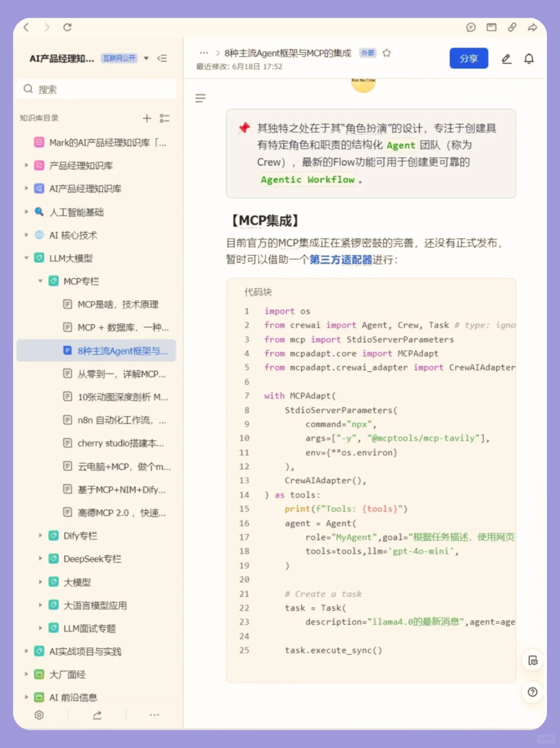560x748 pixels.
Task: Click the 外部 tag beside title
Action: pyautogui.click(x=368, y=53)
